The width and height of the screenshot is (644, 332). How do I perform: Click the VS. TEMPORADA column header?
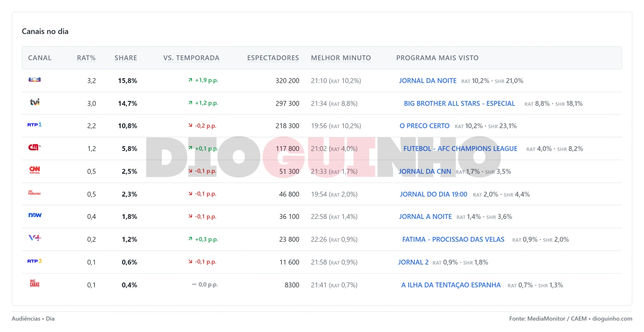191,58
